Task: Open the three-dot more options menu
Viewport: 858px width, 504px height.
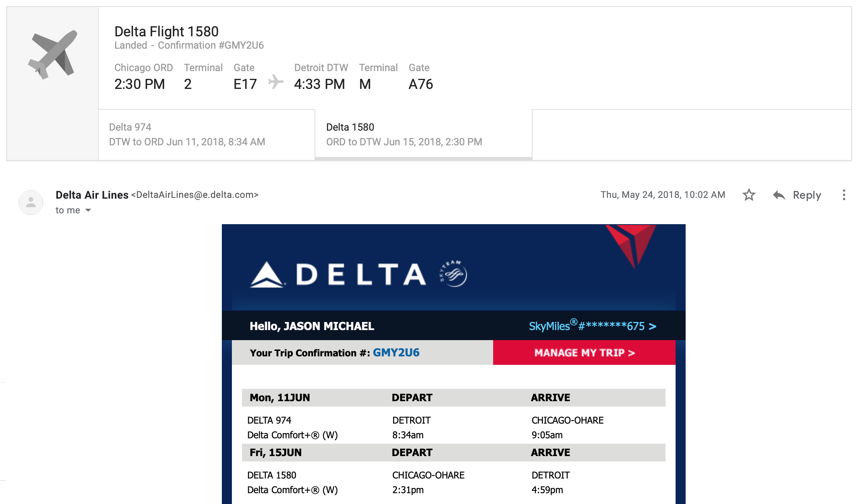Action: pyautogui.click(x=844, y=195)
